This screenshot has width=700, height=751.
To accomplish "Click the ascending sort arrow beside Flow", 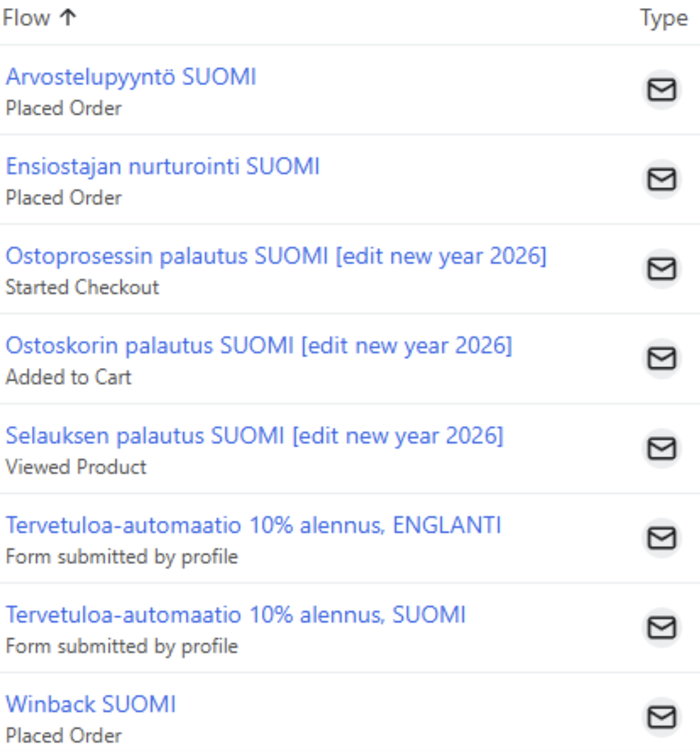I will pos(68,18).
